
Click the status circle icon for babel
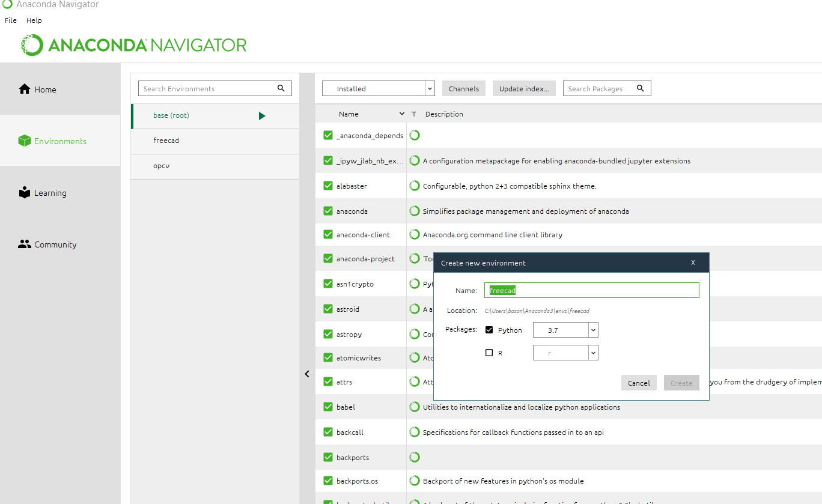click(415, 407)
